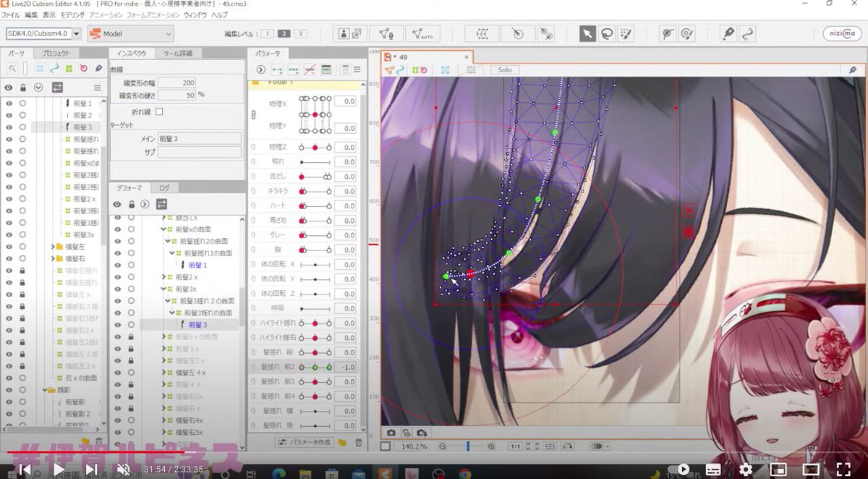Click the trash icon in parameter panel
Viewport: 868px width, 479px height.
click(x=358, y=442)
